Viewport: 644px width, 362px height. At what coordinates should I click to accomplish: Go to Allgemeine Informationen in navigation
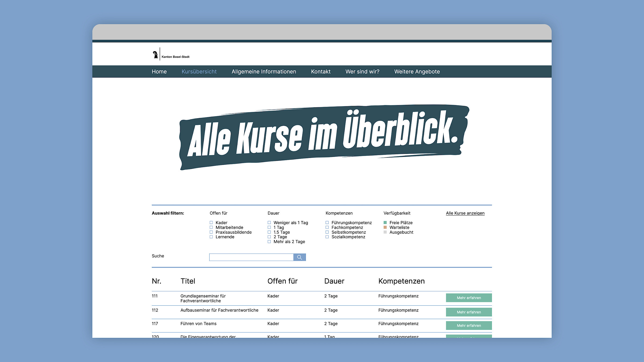(264, 72)
